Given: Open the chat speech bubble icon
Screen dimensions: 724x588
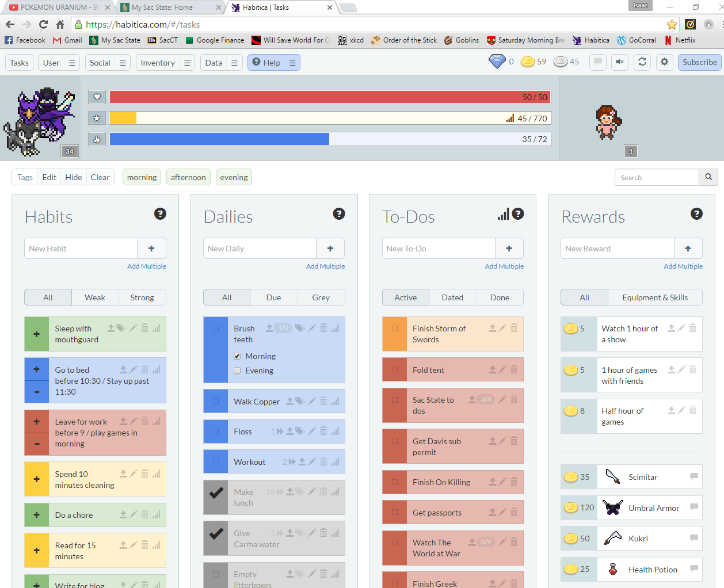Looking at the screenshot, I should tap(598, 62).
